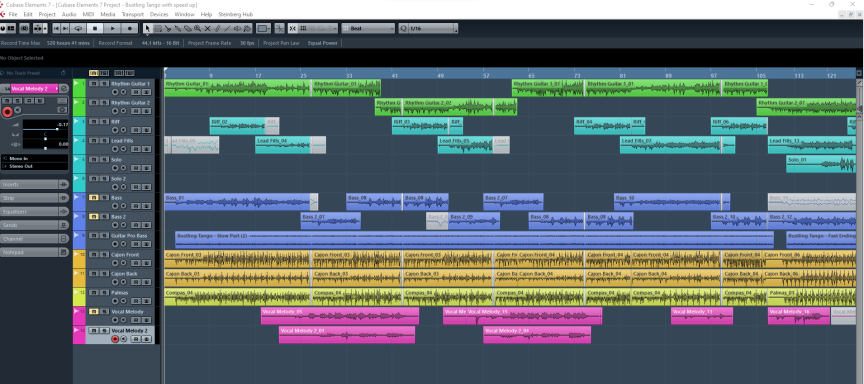The image size is (864, 384).
Task: Select the Vocal Melody 2_04 clip
Action: click(x=537, y=334)
